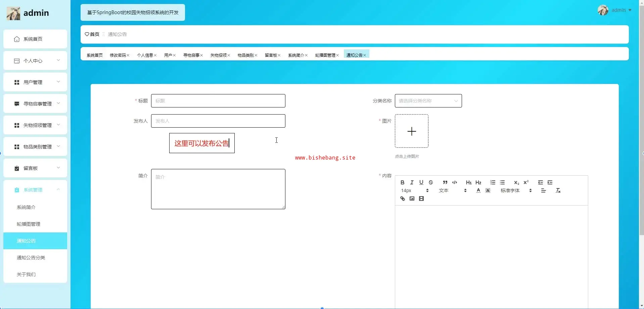Toggle underline formatting in the editor
This screenshot has width=644, height=309.
point(421,182)
